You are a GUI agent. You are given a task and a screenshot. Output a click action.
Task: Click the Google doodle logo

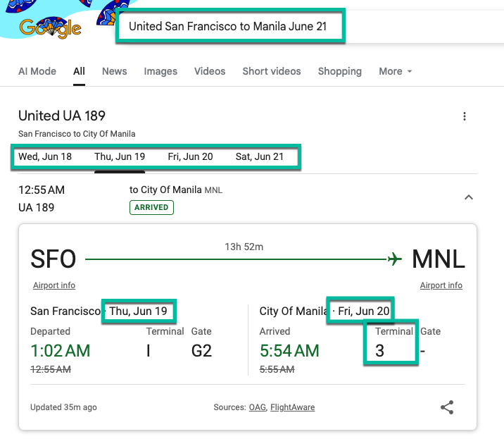(50, 27)
